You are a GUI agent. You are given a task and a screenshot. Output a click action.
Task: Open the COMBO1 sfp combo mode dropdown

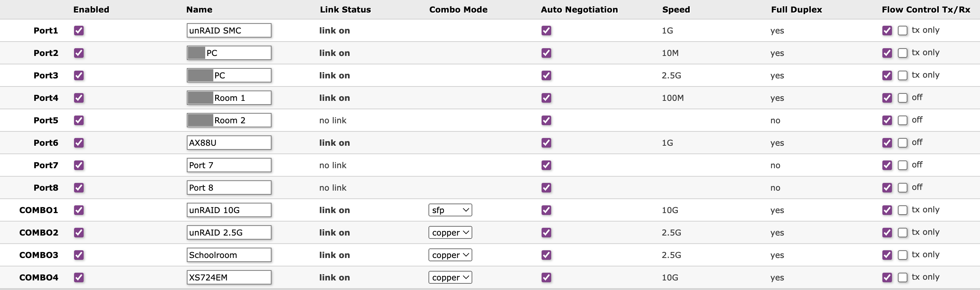[450, 210]
